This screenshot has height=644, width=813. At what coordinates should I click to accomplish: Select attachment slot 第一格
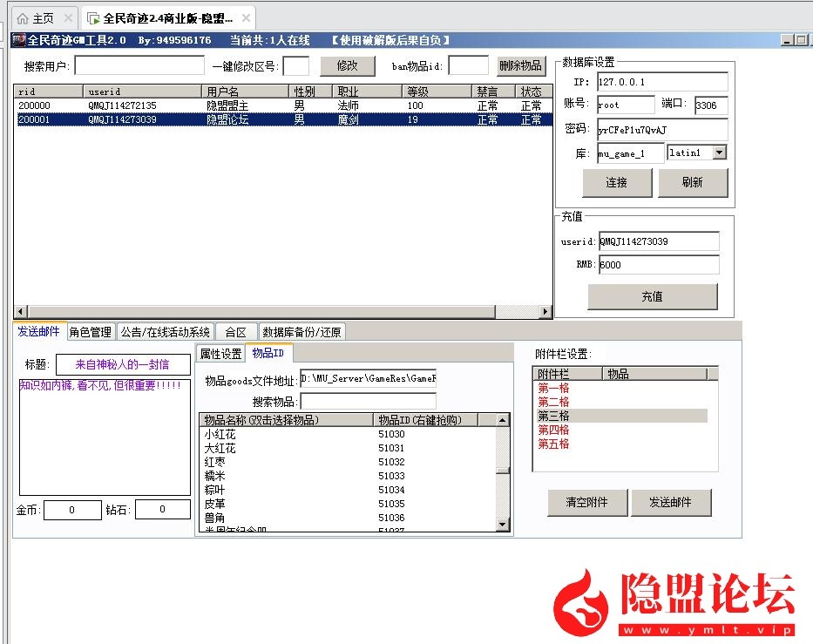point(553,388)
